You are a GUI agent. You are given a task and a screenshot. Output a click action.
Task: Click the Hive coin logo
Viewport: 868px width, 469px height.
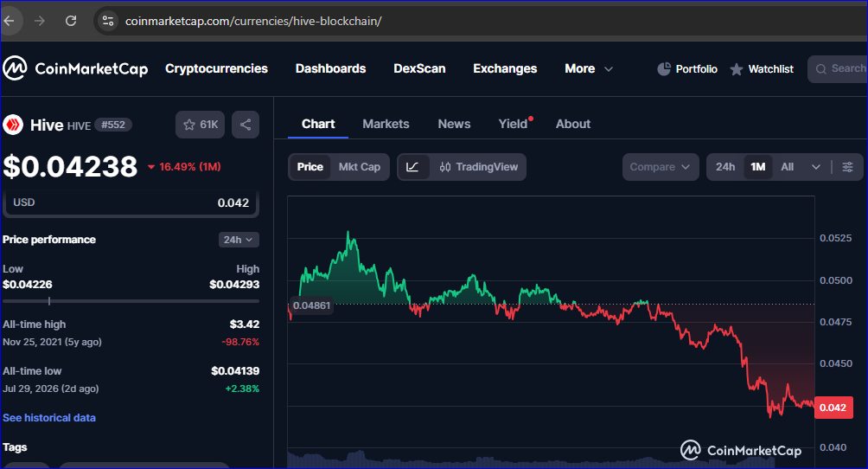click(x=13, y=125)
